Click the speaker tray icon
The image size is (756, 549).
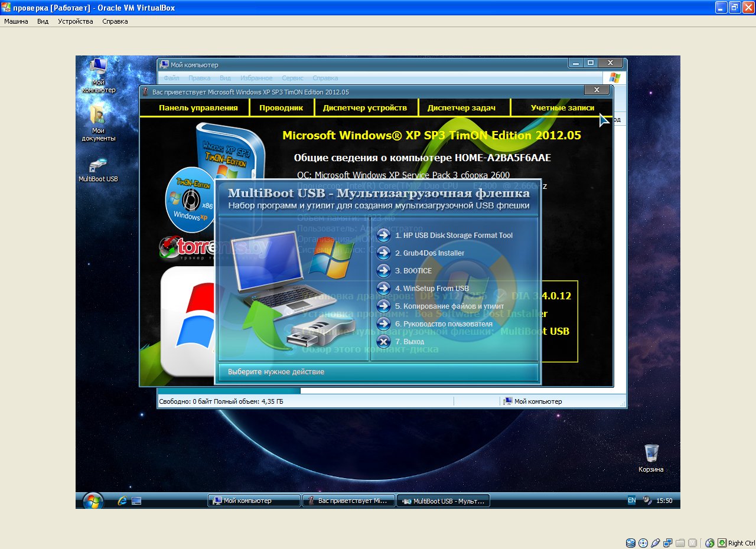pyautogui.click(x=647, y=501)
